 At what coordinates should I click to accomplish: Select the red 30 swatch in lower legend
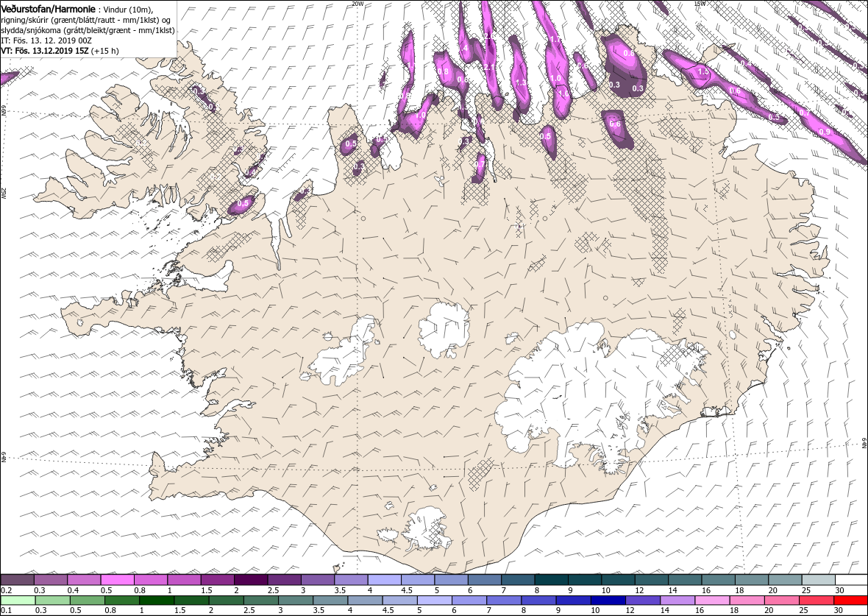851,601
